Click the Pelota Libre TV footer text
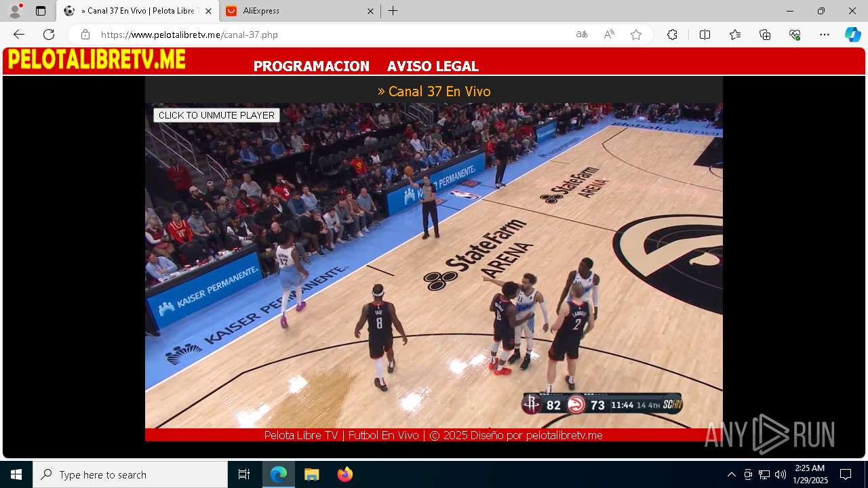This screenshot has height=488, width=868. (x=433, y=435)
